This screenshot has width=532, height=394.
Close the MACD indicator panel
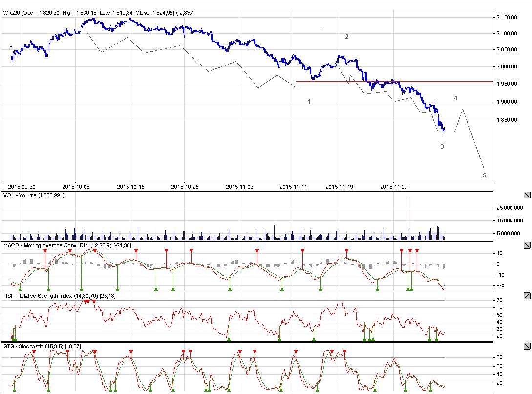[x=527, y=245]
